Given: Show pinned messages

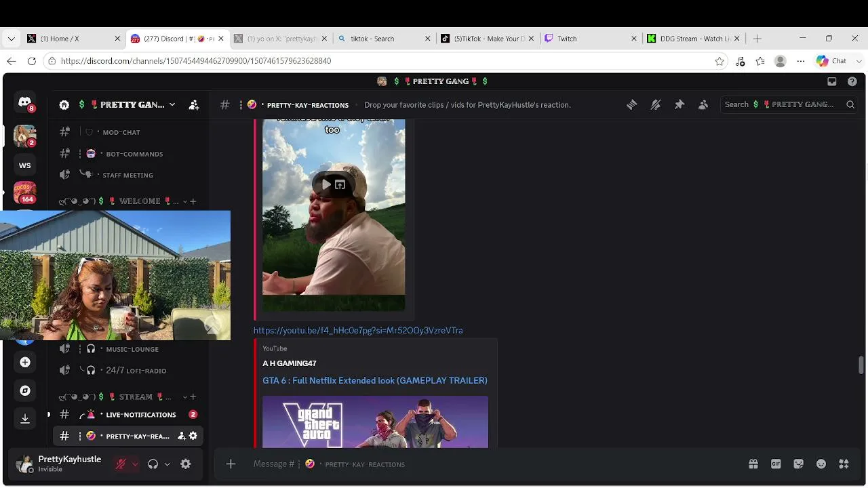Looking at the screenshot, I should tap(679, 104).
